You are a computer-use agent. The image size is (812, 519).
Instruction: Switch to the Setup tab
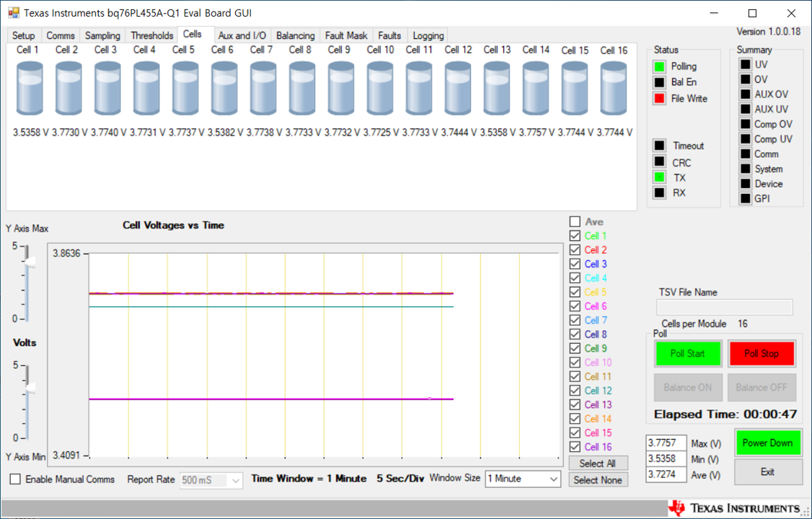(x=23, y=36)
